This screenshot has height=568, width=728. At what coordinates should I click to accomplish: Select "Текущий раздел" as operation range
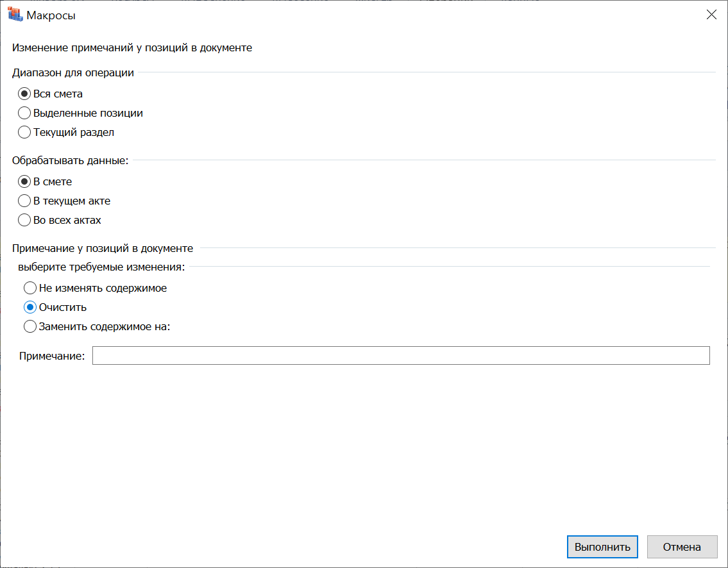point(24,133)
